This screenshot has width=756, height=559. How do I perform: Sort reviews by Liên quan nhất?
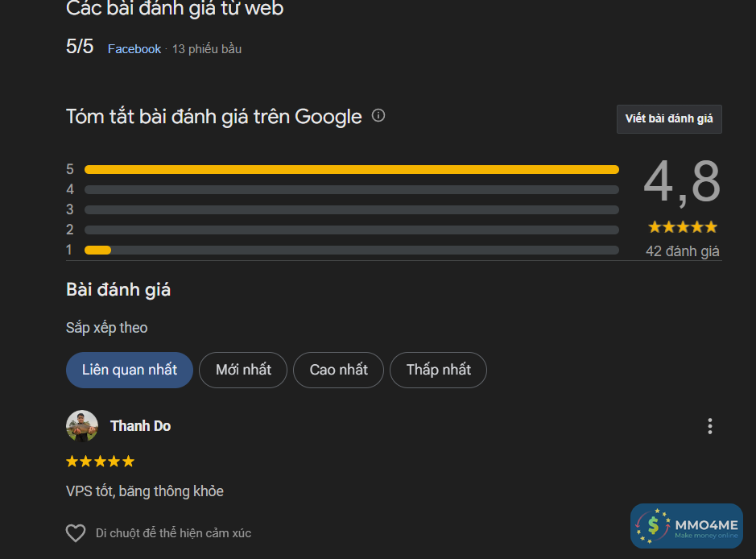[130, 370]
